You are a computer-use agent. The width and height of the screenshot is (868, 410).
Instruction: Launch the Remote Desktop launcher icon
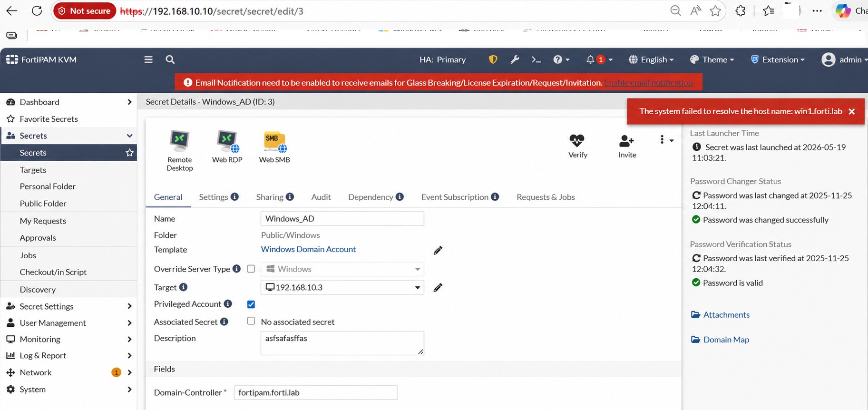[180, 141]
